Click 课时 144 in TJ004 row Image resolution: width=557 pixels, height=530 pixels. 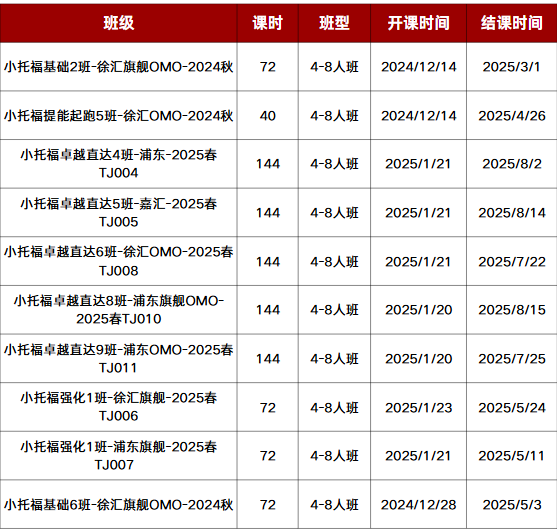(x=268, y=164)
